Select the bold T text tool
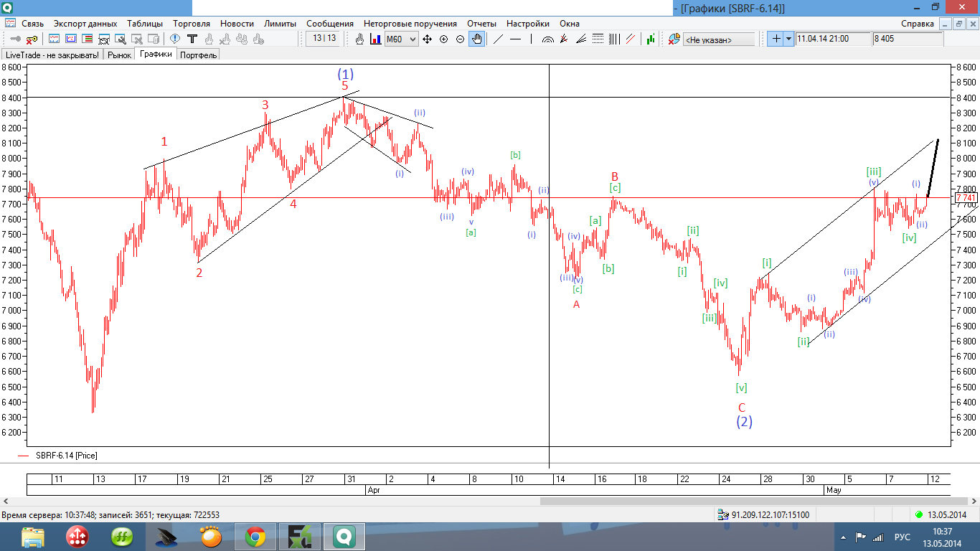 tap(192, 39)
